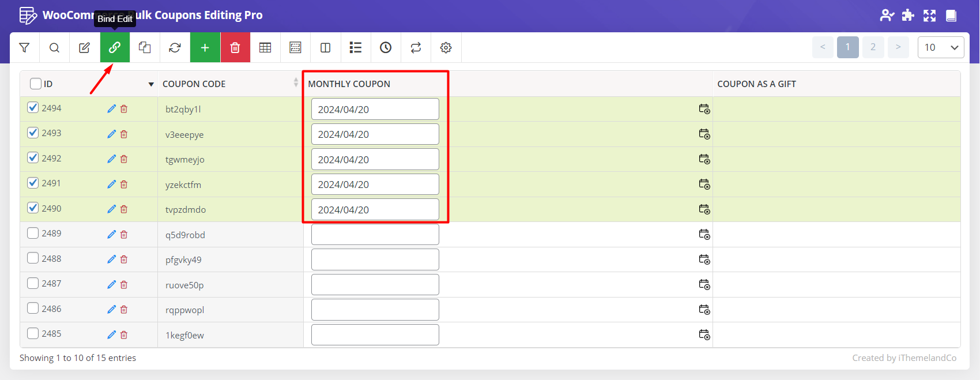Toggle the select-all checkbox beside ID
980x380 pixels.
36,84
